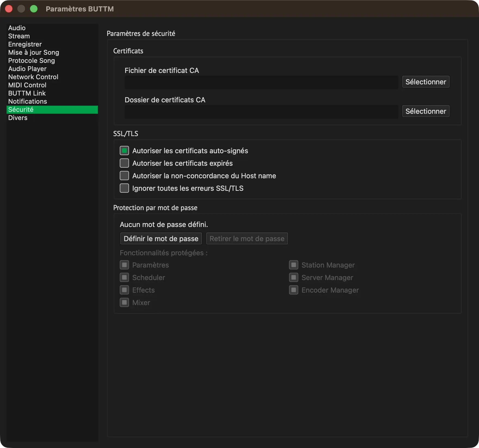
Task: Tick Ignorer toutes les erreurs SSL/TLS
Action: (x=124, y=188)
